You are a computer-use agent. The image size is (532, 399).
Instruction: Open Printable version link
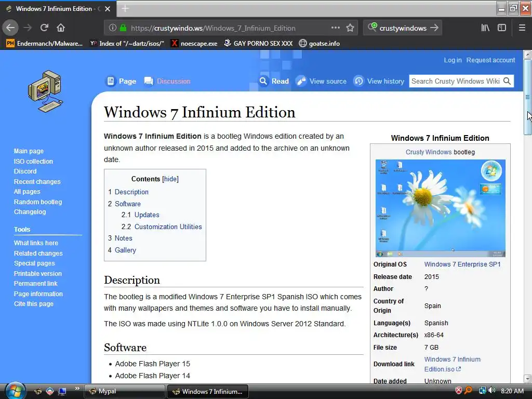[x=37, y=273]
